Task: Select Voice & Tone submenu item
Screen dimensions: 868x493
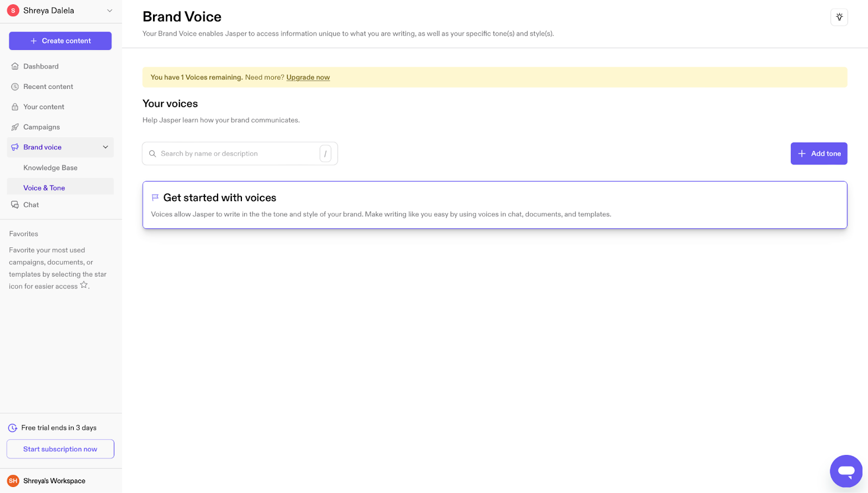Action: point(60,188)
